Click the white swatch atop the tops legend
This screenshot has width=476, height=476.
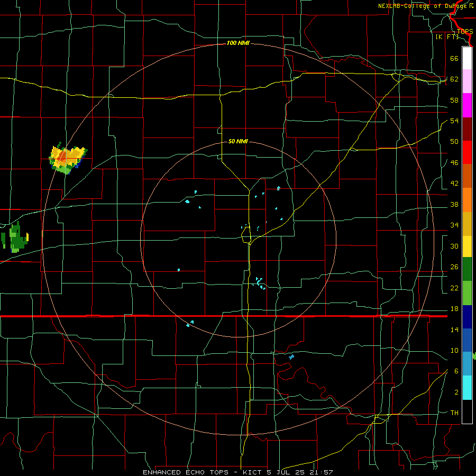[467, 58]
